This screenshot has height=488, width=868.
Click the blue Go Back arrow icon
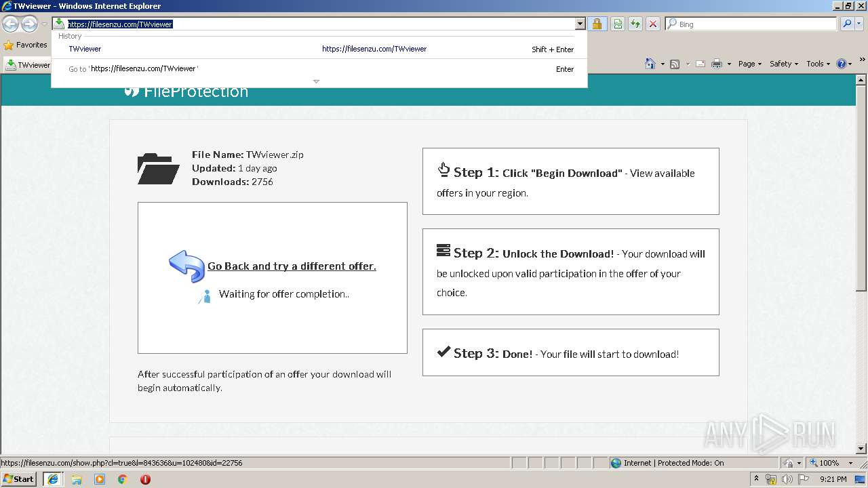click(186, 266)
